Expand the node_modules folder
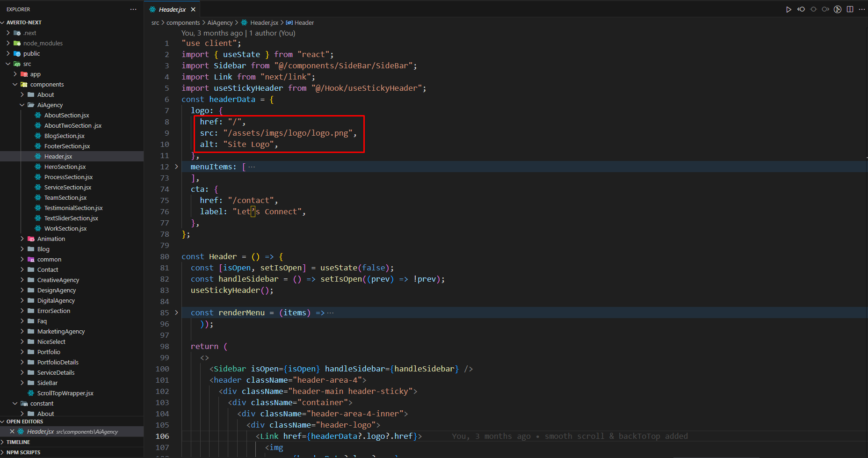Image resolution: width=868 pixels, height=458 pixels. point(8,43)
